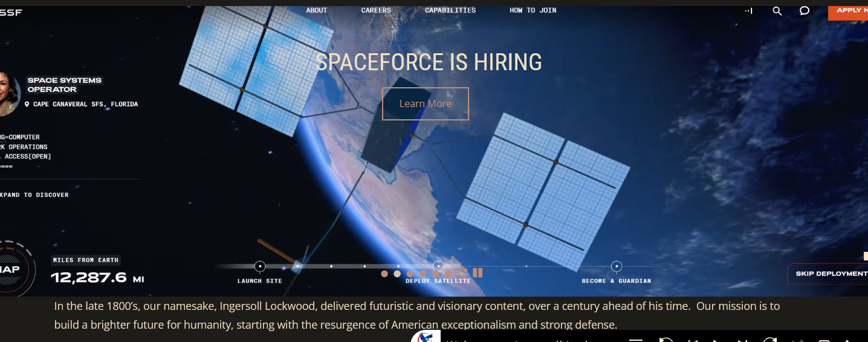
Task: Open the About menu
Action: point(317,10)
